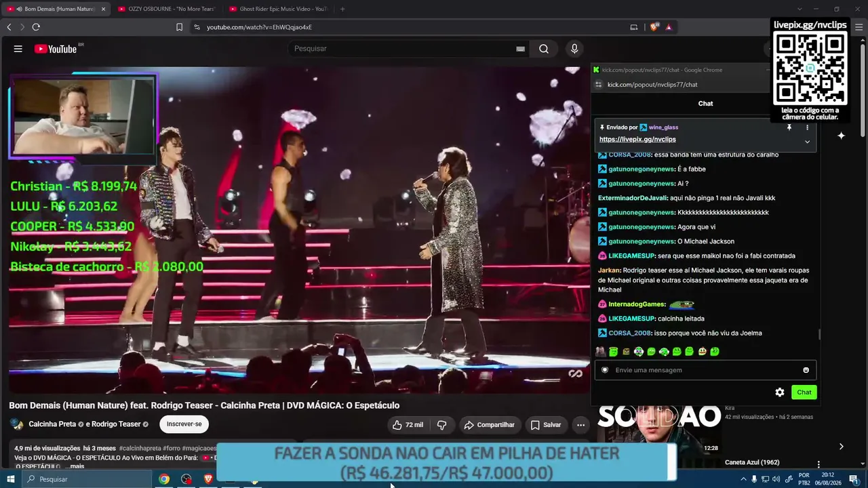Click the Compartilhar share button
The width and height of the screenshot is (868, 488).
point(489,425)
